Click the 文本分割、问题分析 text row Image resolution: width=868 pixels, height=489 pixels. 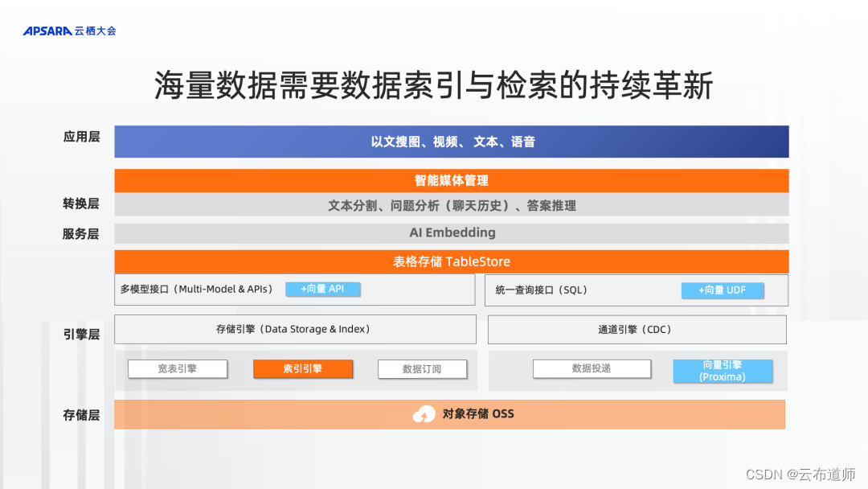pyautogui.click(x=452, y=205)
